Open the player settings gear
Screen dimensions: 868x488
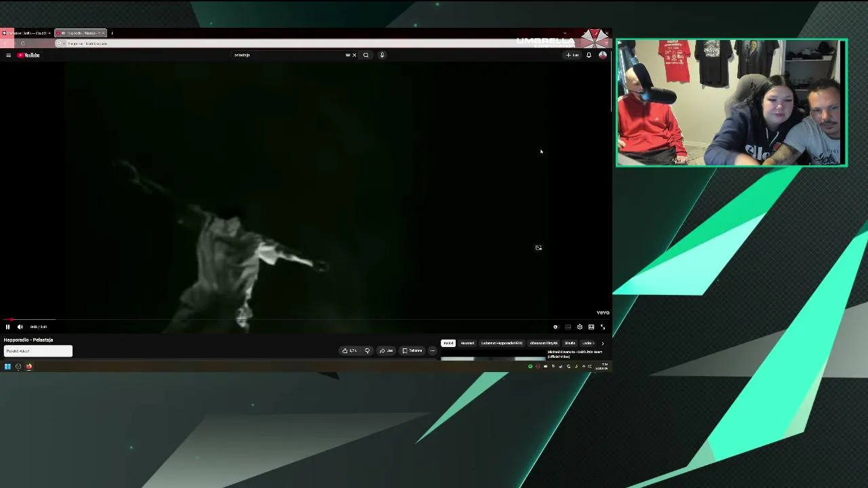pyautogui.click(x=580, y=327)
